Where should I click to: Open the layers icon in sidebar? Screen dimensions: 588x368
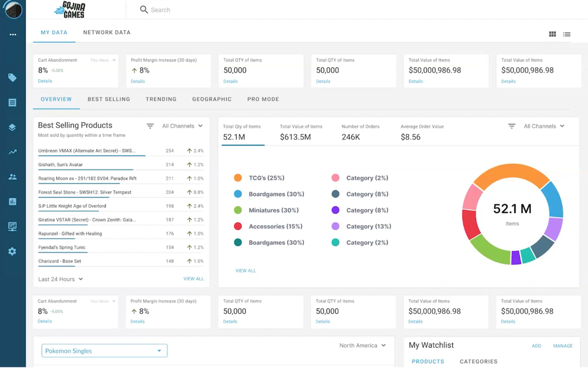pyautogui.click(x=12, y=127)
